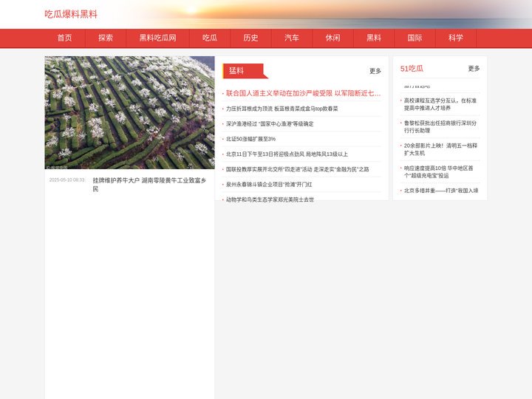Open the 吃瓜 navigation item
The height and width of the screenshot is (399, 532).
point(210,38)
